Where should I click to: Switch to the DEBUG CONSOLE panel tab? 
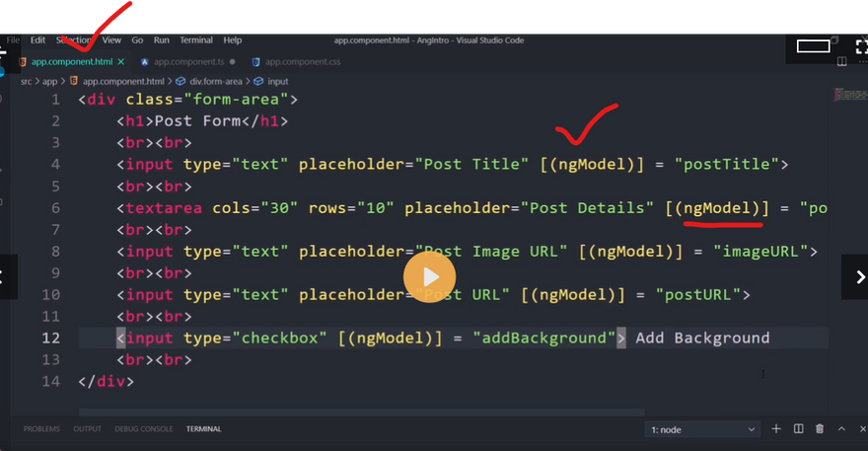[x=143, y=429]
